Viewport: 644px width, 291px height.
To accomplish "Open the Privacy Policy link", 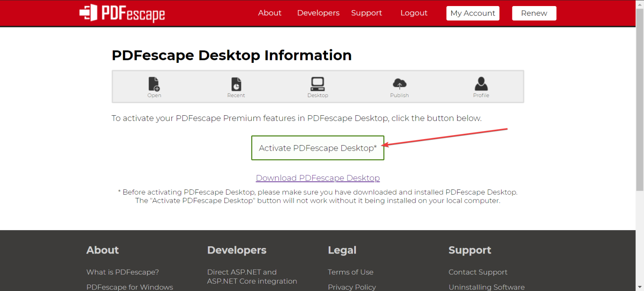I will (x=352, y=287).
